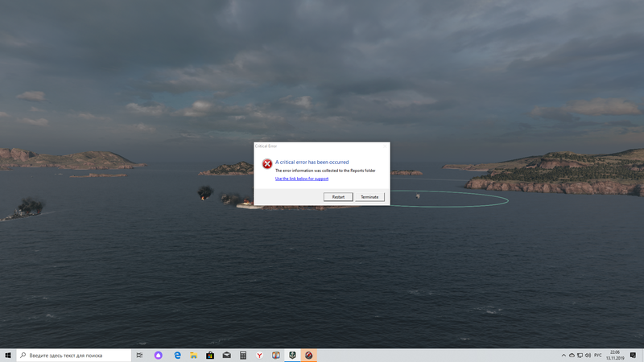The height and width of the screenshot is (362, 644).
Task: Click the red error icon in the dialog
Action: (267, 164)
